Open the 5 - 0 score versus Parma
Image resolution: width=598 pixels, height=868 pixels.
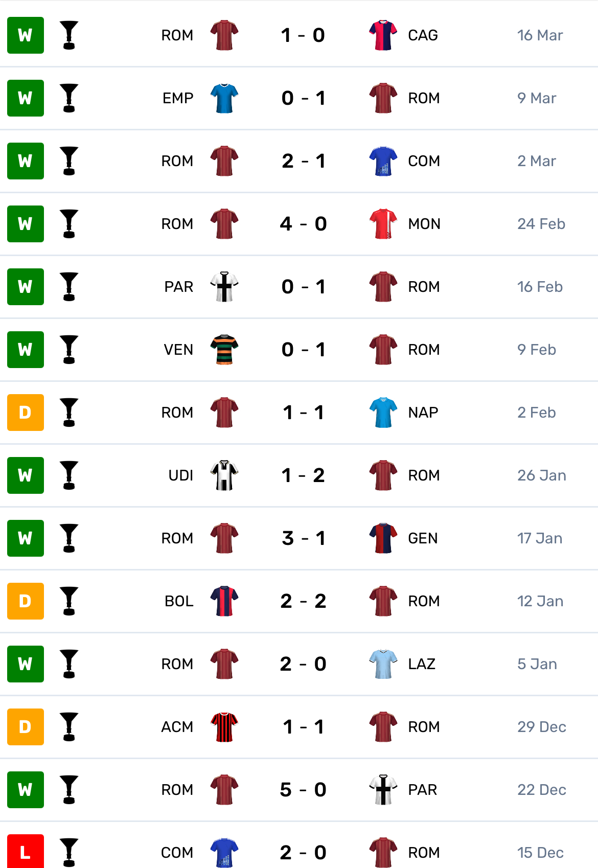pyautogui.click(x=303, y=790)
